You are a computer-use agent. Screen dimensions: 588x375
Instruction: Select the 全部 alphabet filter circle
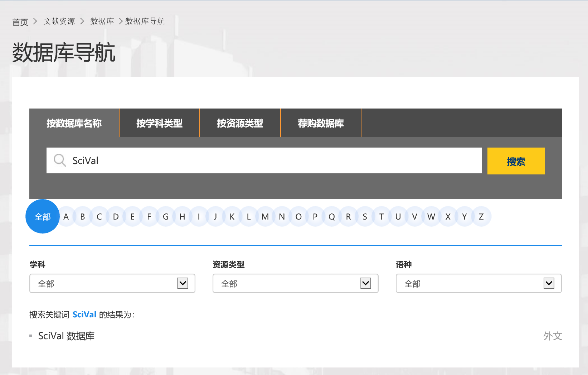point(43,217)
